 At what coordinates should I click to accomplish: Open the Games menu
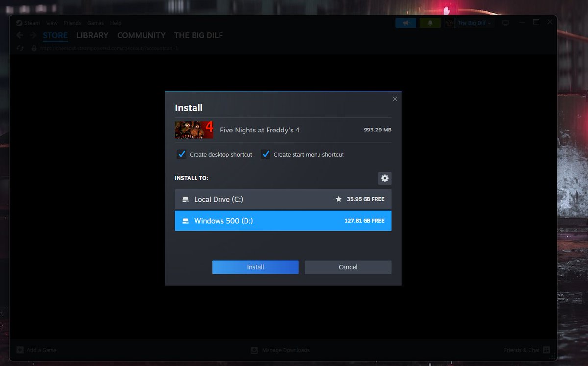(x=96, y=23)
